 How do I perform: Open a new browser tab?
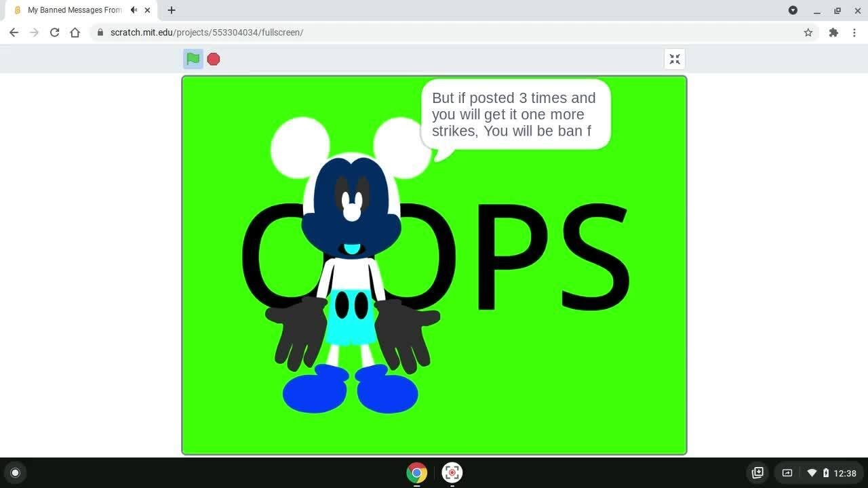click(x=172, y=10)
